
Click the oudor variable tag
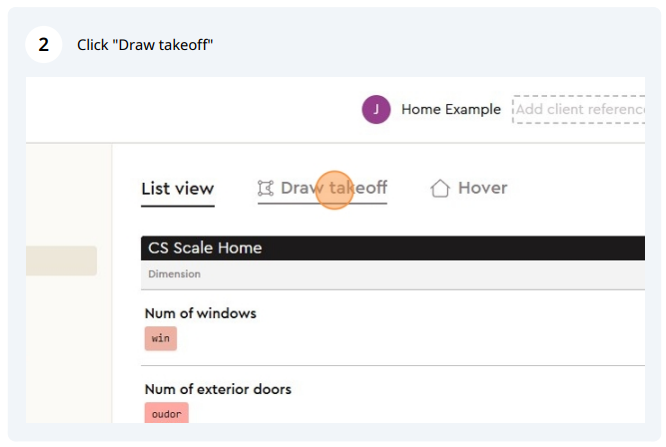(x=166, y=413)
